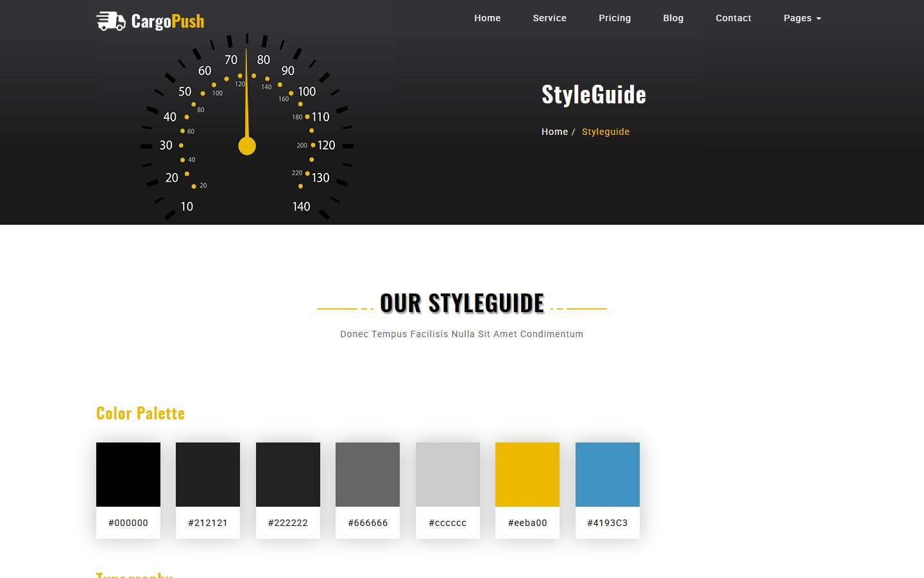Click the StyleGuide page title

coord(594,94)
